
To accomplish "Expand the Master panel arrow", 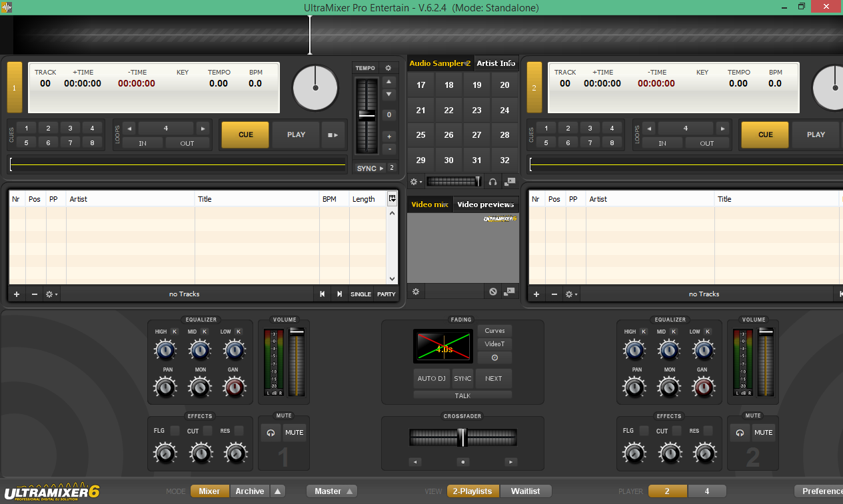I will (349, 491).
